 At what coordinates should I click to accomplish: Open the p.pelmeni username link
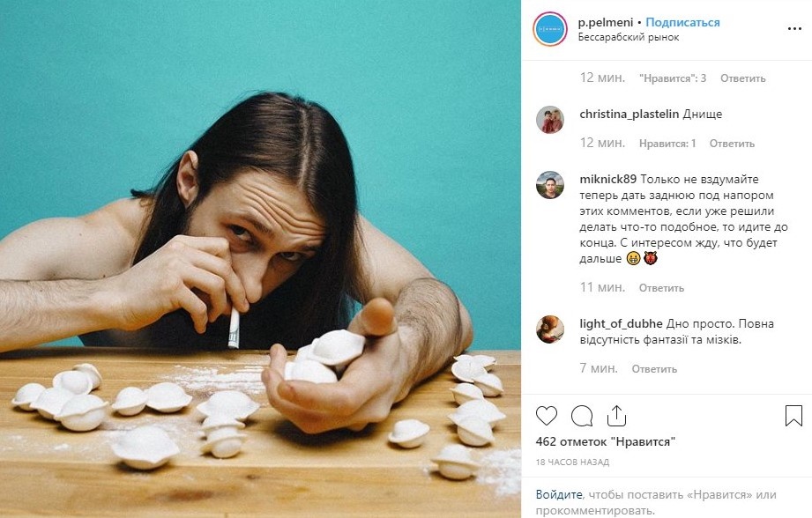coord(607,23)
